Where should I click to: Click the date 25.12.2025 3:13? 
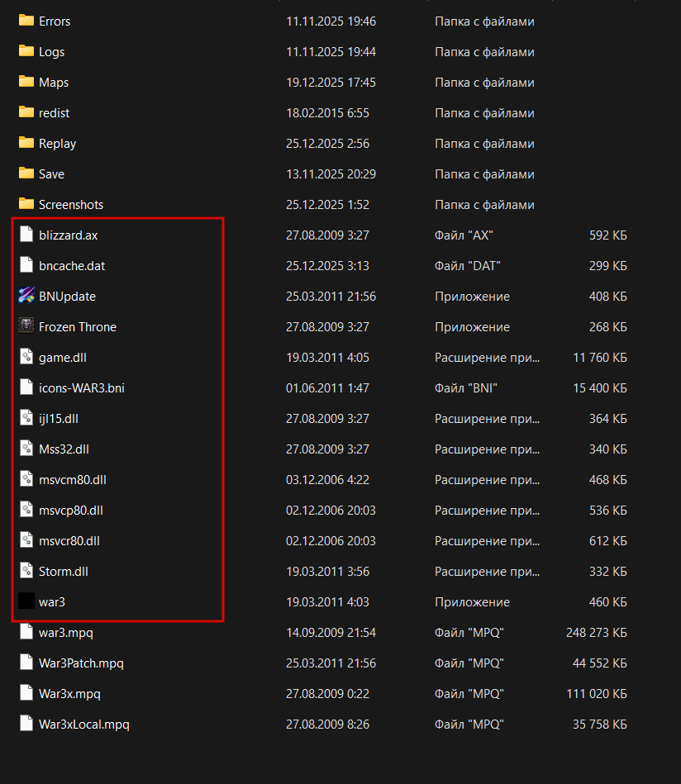[x=327, y=265]
